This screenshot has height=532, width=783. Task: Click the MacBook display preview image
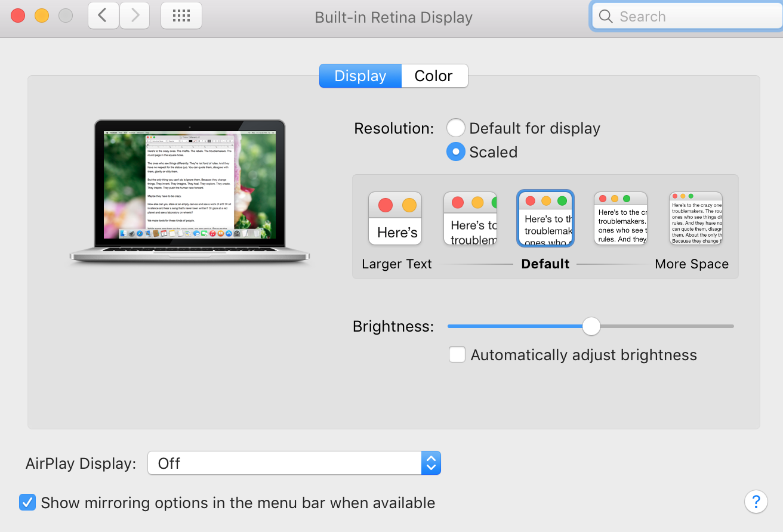click(x=190, y=191)
